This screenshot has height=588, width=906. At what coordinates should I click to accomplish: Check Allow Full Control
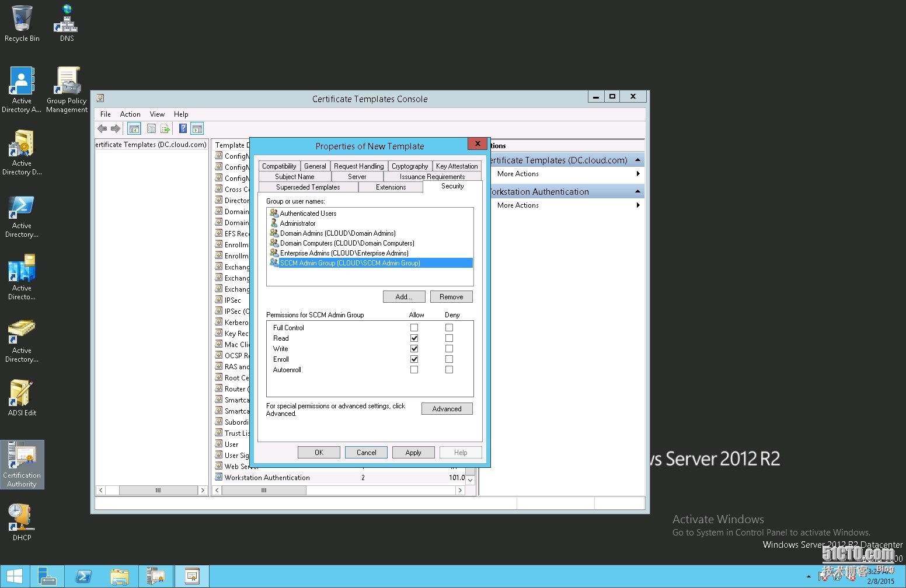click(x=414, y=328)
